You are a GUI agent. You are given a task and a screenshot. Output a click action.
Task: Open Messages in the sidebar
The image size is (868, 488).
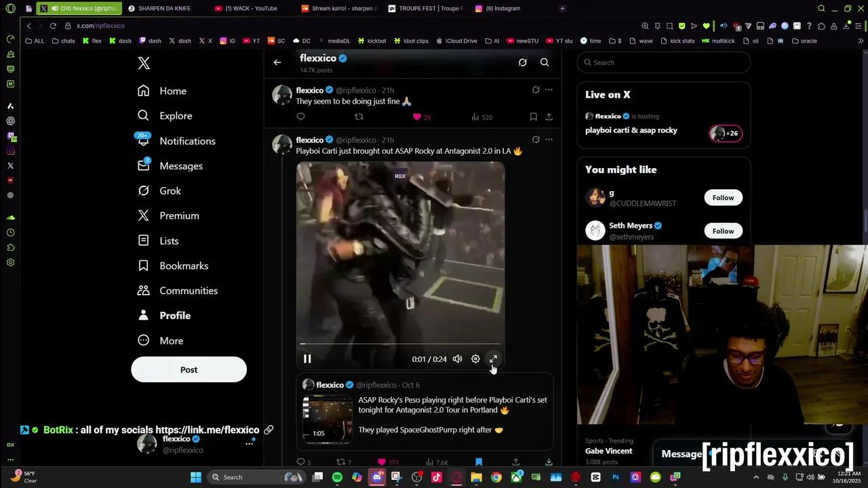(x=170, y=166)
